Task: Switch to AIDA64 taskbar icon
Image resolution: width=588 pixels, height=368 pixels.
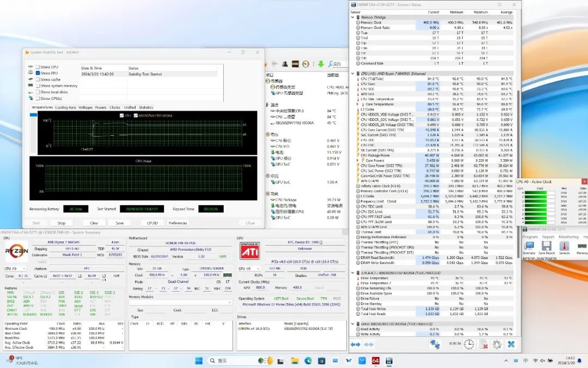Action: [x=375, y=361]
